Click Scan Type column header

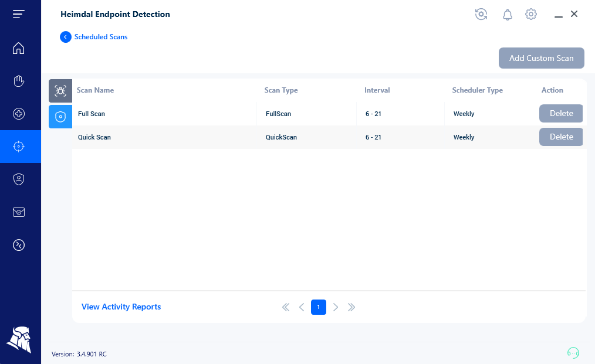pyautogui.click(x=281, y=90)
